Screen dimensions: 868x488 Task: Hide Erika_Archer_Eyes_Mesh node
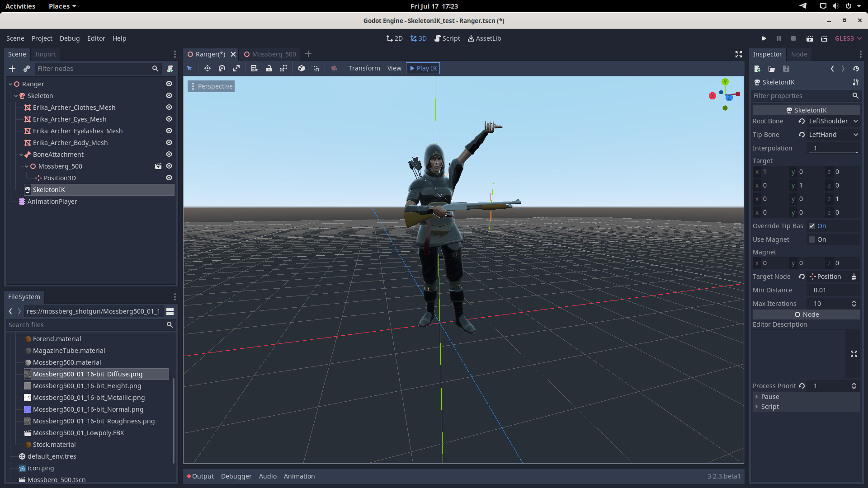pos(169,119)
